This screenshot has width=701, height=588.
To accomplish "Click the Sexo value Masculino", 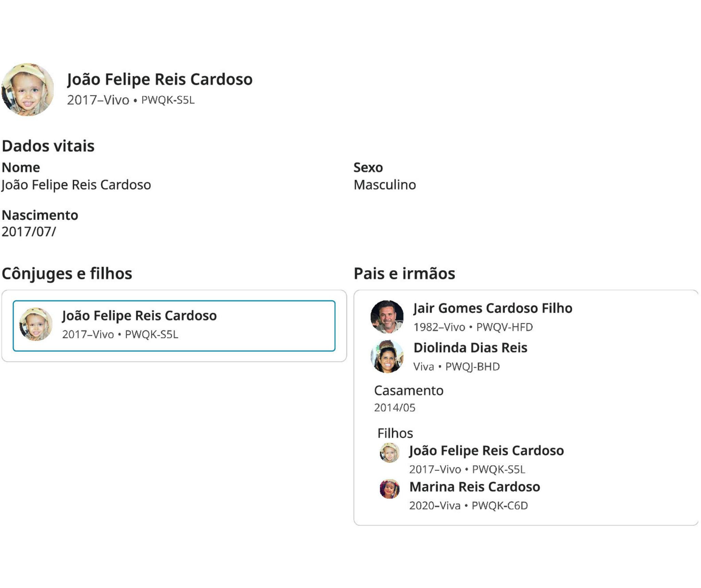I will pos(384,185).
